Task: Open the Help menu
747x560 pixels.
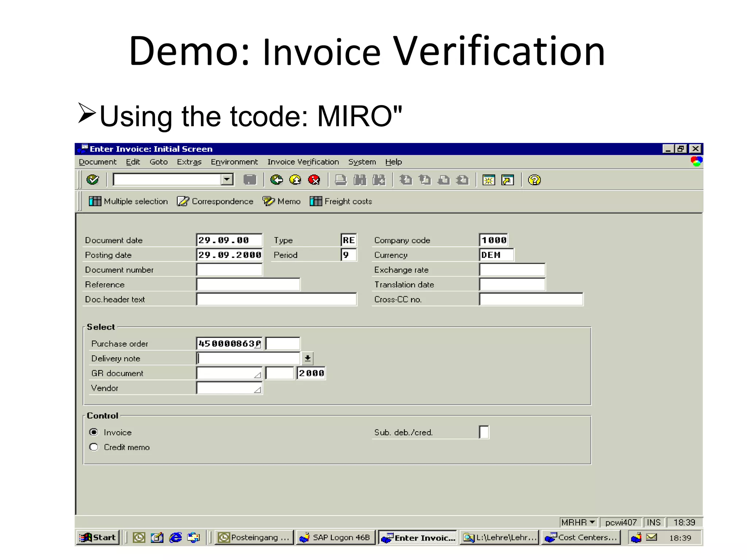Action: click(394, 162)
